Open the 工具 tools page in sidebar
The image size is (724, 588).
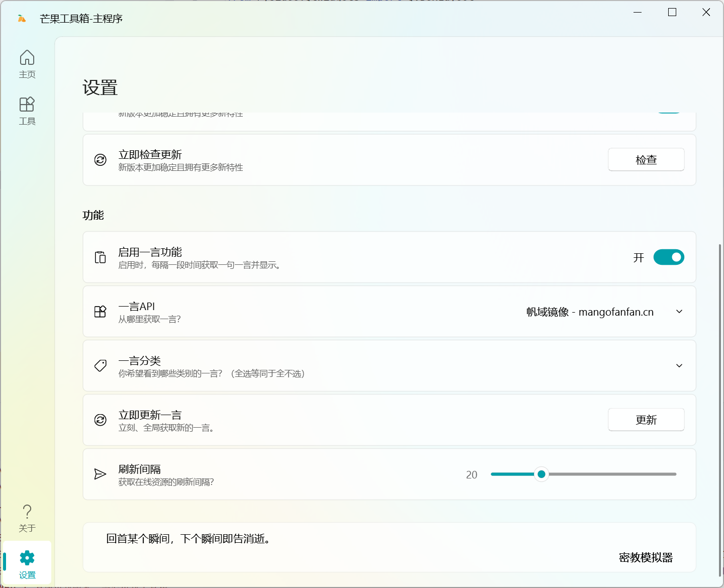[x=27, y=111]
